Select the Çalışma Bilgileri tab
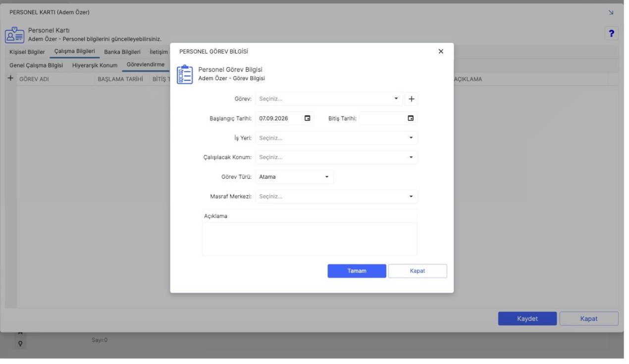629x364 pixels. tap(75, 52)
